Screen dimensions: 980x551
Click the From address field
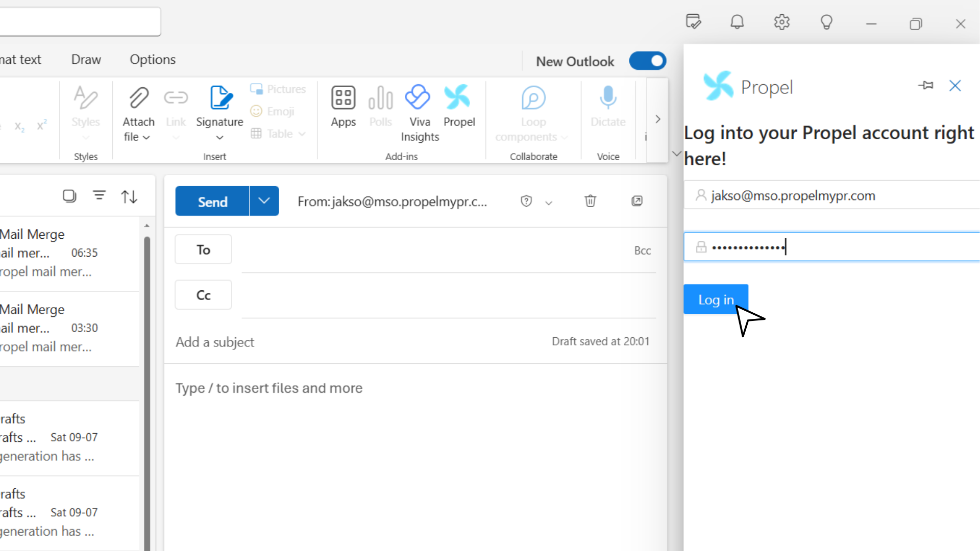tap(392, 202)
